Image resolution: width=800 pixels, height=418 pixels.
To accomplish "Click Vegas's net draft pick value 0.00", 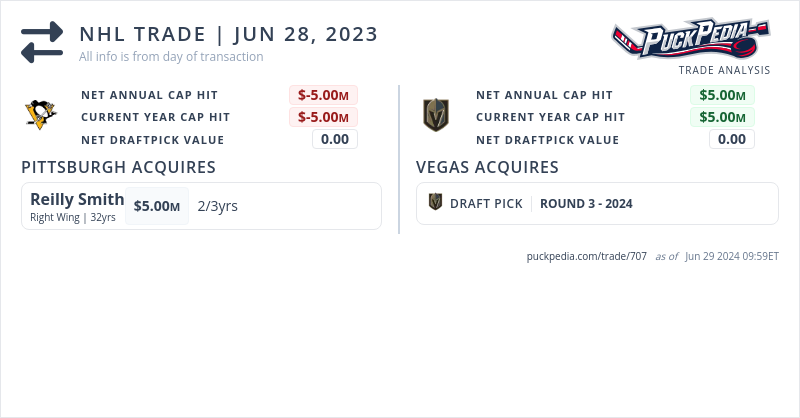I will (732, 139).
